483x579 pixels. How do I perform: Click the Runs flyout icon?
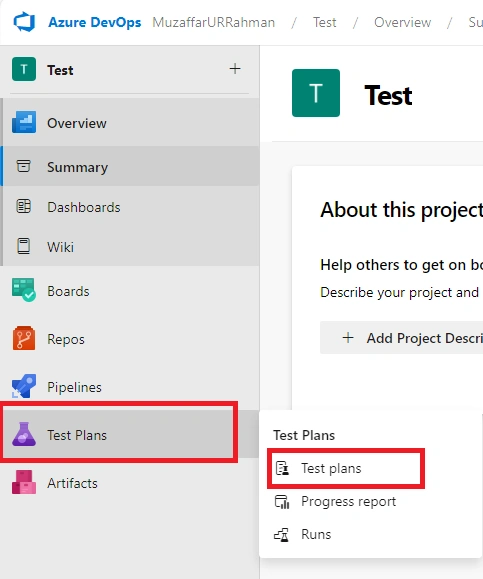click(x=281, y=534)
